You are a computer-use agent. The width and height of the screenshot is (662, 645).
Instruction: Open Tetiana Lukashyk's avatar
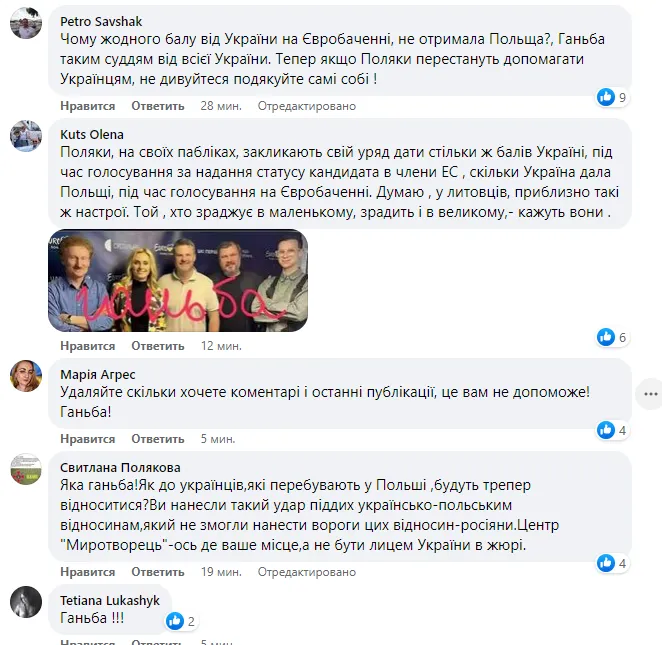coord(26,602)
